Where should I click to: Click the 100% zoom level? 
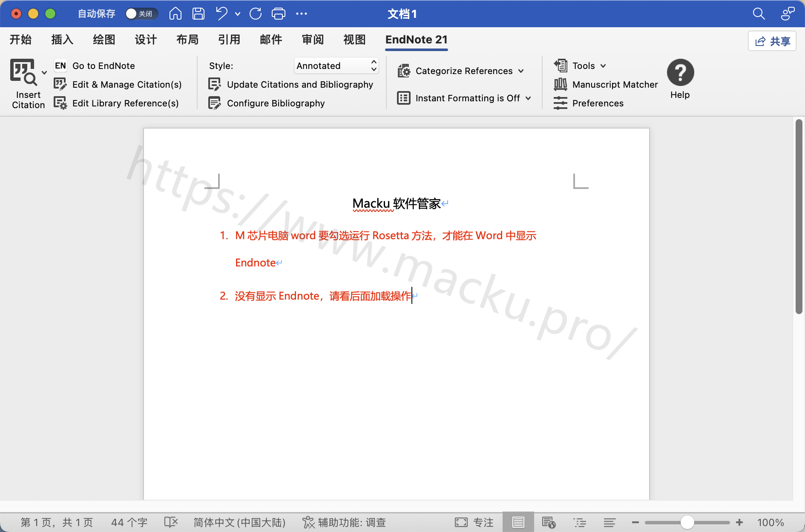pyautogui.click(x=770, y=522)
